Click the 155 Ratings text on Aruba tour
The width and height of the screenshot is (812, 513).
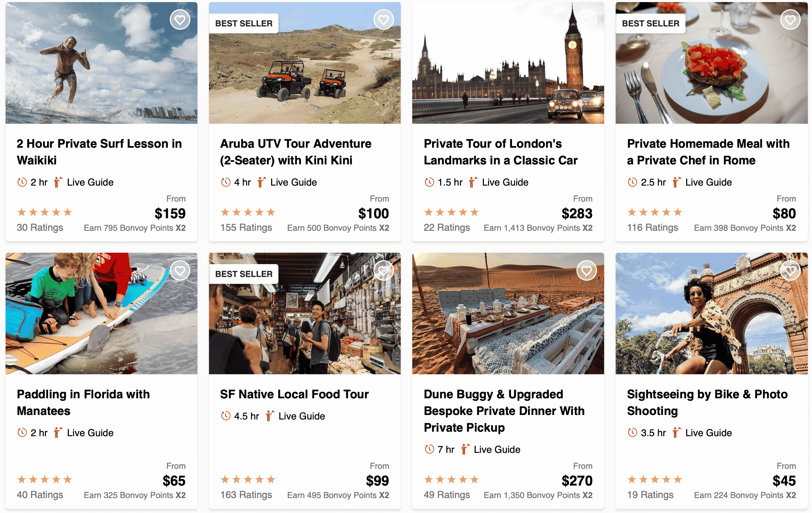pos(246,228)
